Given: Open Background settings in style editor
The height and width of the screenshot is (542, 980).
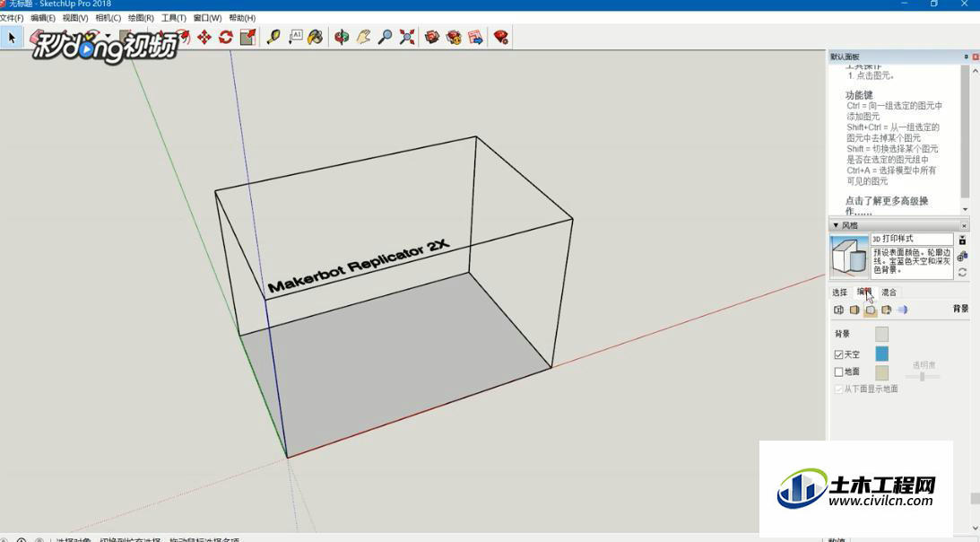Looking at the screenshot, I should (870, 310).
